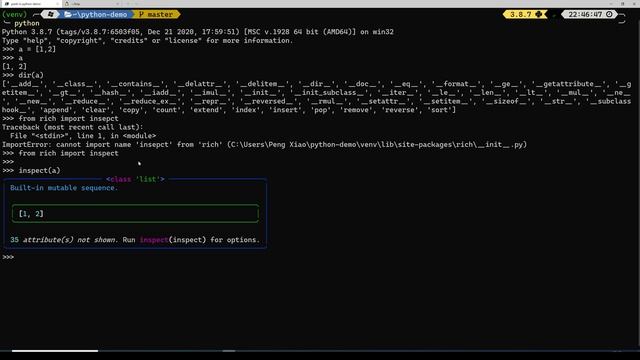The height and width of the screenshot is (360, 640).
Task: Close the second terminal tab
Action: [118, 4]
